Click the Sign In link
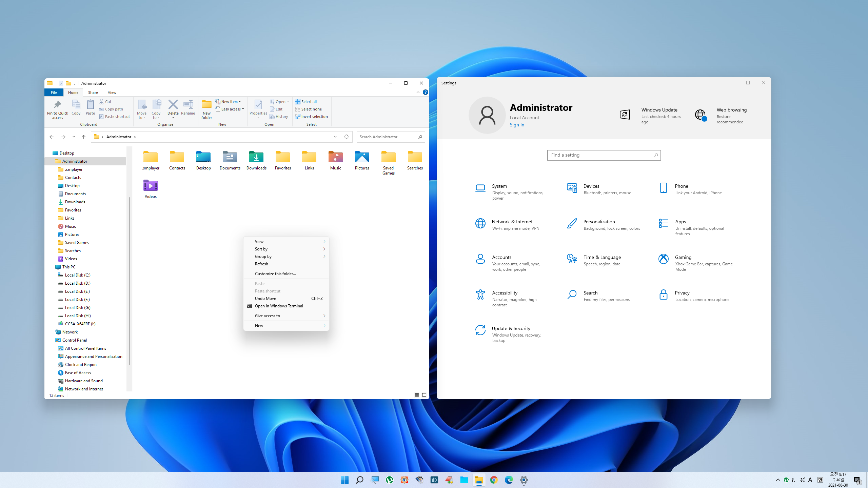Viewport: 868px width, 488px height. point(517,125)
